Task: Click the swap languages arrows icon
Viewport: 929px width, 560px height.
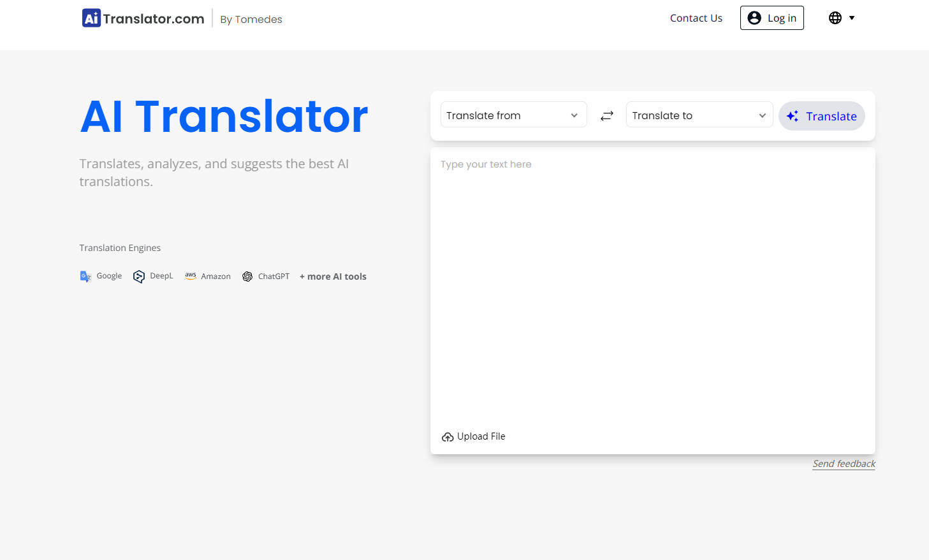Action: pyautogui.click(x=606, y=115)
